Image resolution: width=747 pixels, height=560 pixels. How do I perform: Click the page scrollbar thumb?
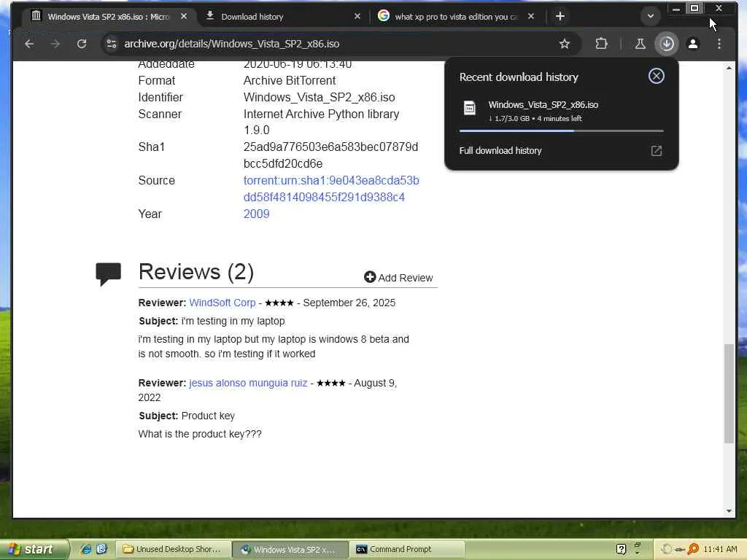[729, 393]
